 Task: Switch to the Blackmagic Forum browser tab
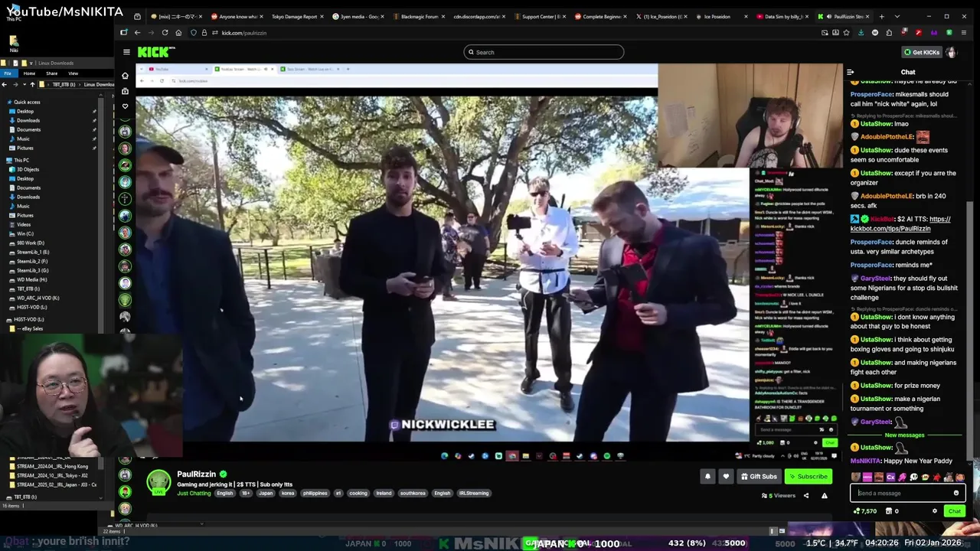pyautogui.click(x=419, y=16)
